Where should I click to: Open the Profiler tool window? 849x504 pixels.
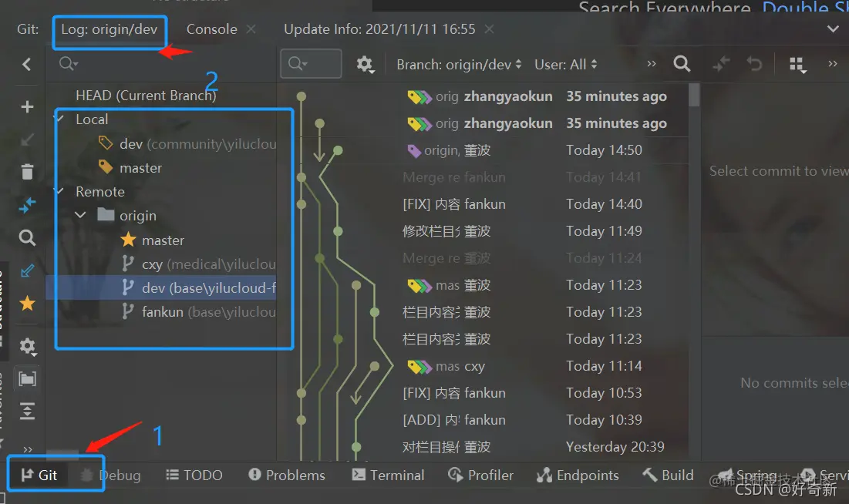point(481,475)
